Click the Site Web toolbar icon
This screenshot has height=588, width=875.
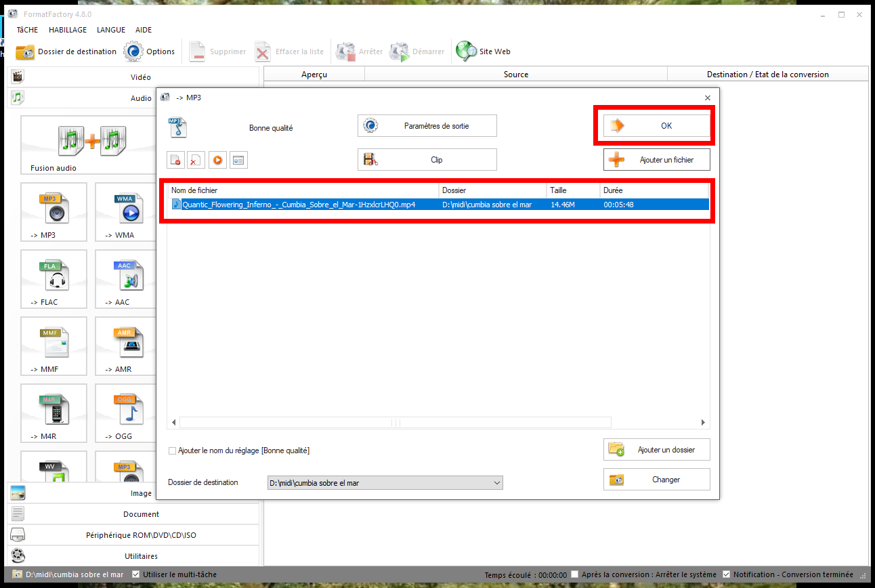pos(483,51)
